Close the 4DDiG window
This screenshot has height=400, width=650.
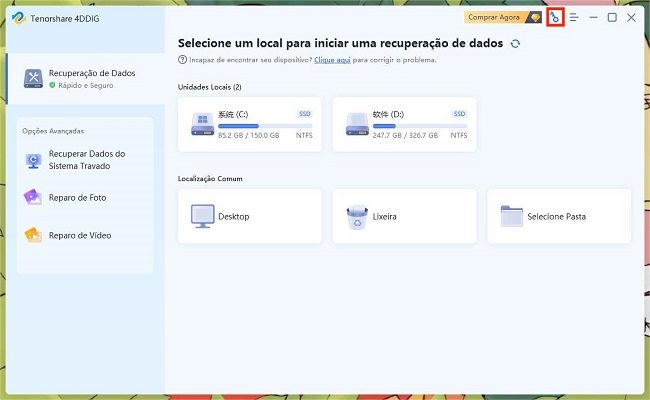tap(631, 17)
